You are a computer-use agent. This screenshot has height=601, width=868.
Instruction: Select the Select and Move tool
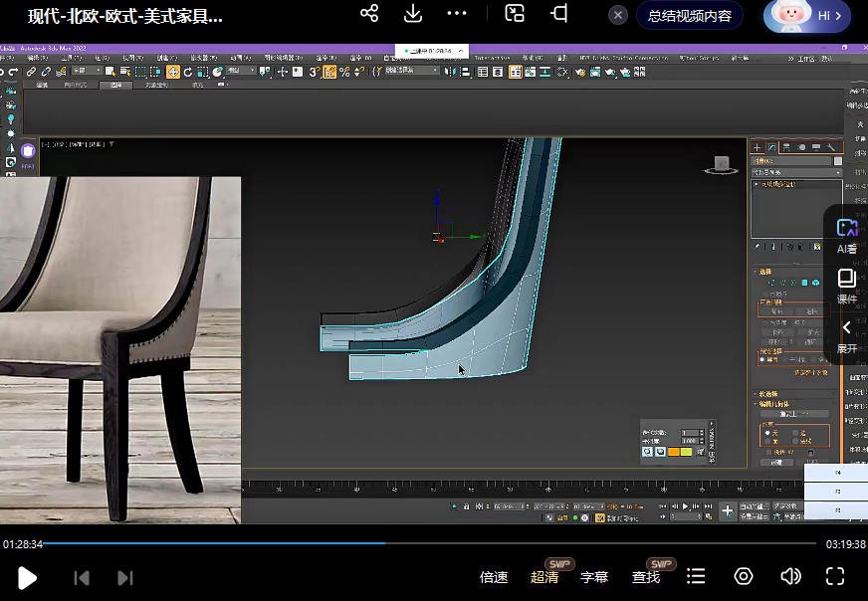point(173,72)
